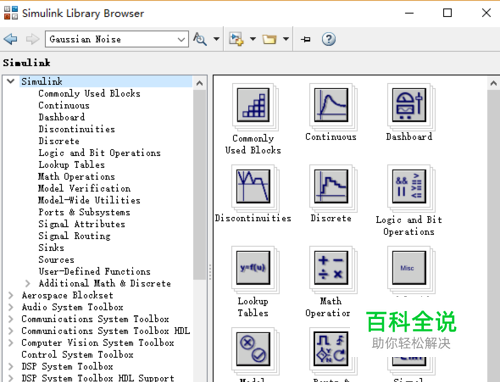Select Discontinuities in the tree

tap(77, 129)
